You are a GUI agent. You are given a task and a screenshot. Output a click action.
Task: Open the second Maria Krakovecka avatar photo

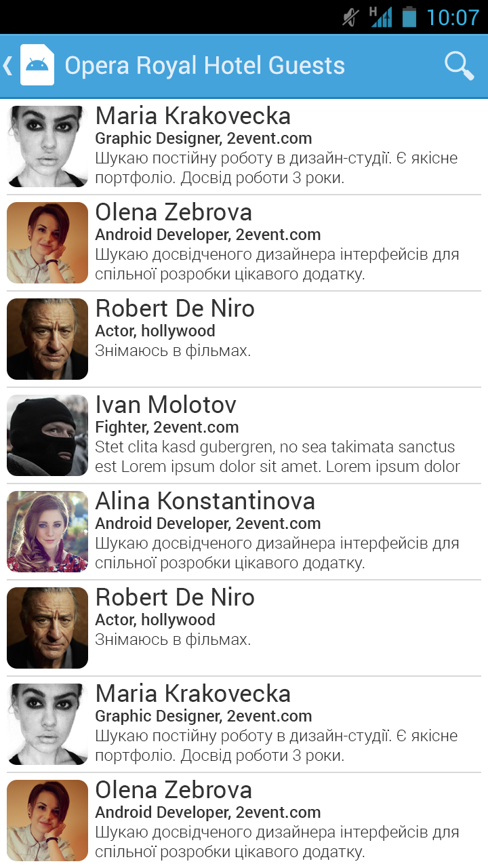pyautogui.click(x=47, y=724)
